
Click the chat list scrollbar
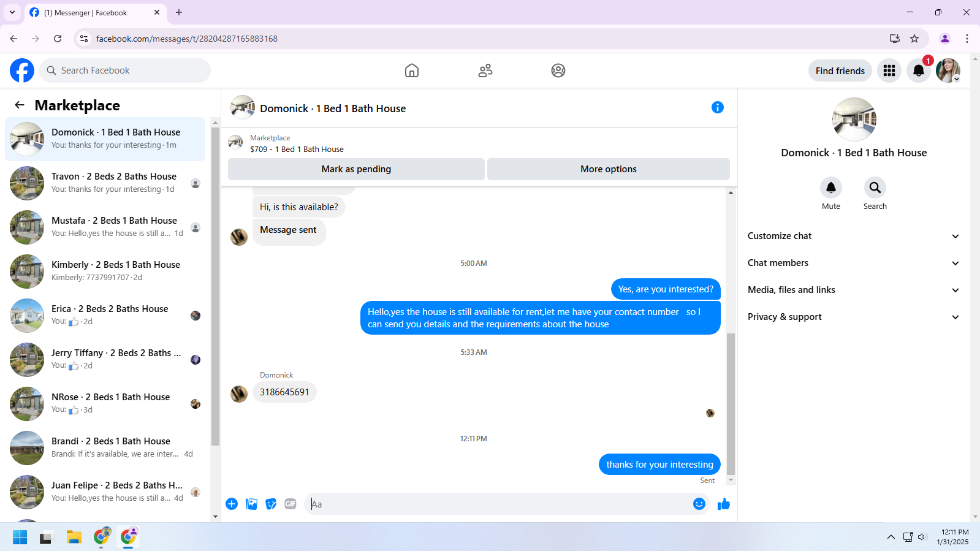click(215, 286)
